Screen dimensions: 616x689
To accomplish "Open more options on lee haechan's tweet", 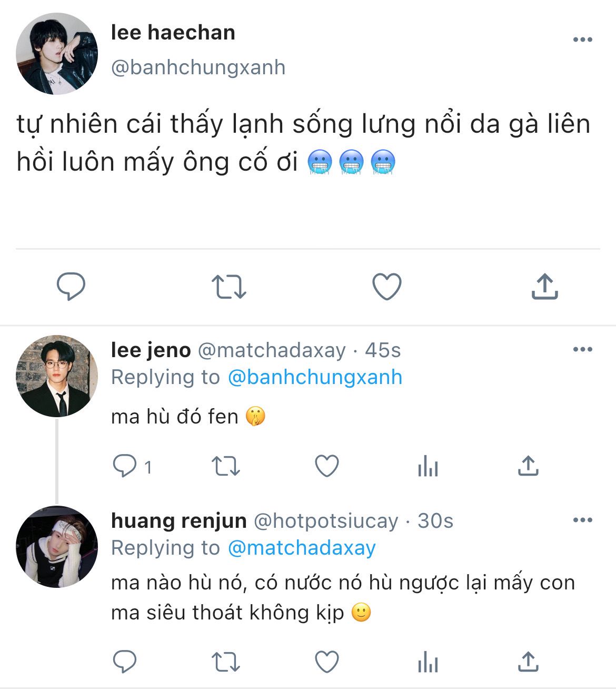I will [582, 40].
